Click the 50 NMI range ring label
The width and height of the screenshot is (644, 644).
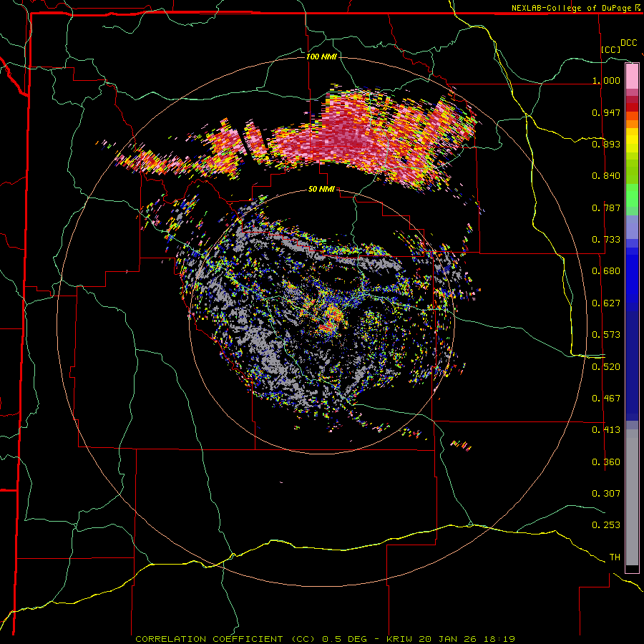tap(321, 190)
